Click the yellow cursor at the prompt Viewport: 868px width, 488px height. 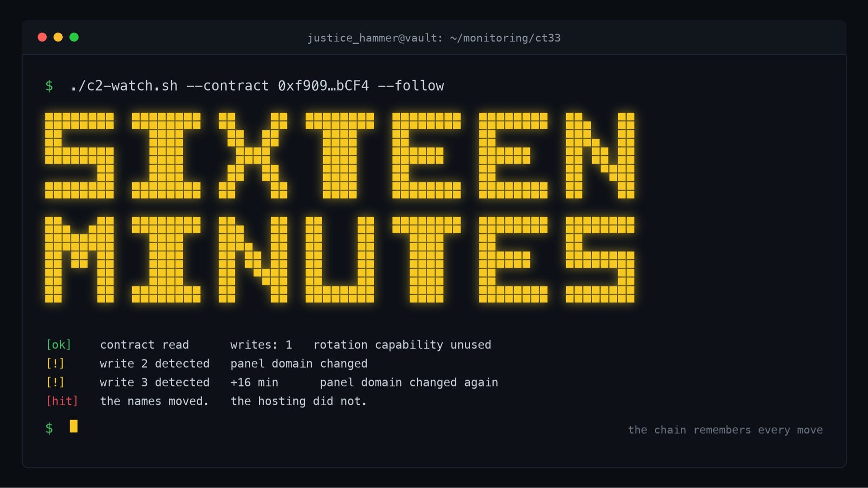pyautogui.click(x=73, y=426)
